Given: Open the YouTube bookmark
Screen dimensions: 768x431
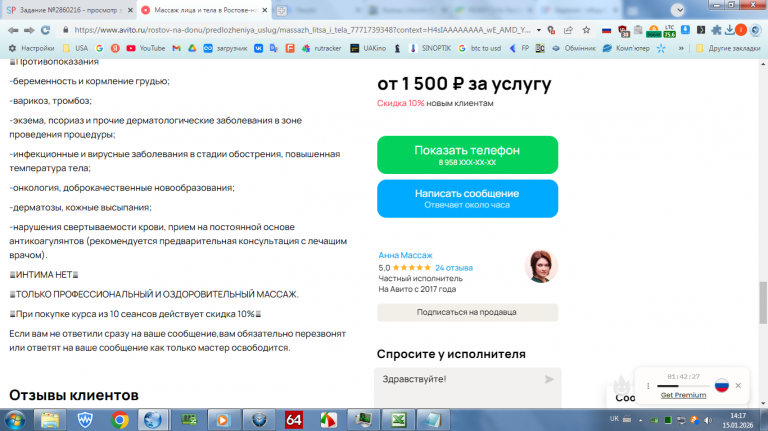Looking at the screenshot, I should tap(145, 48).
